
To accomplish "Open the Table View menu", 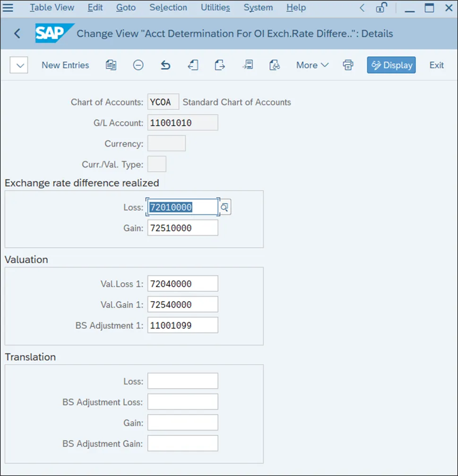I will click(52, 8).
